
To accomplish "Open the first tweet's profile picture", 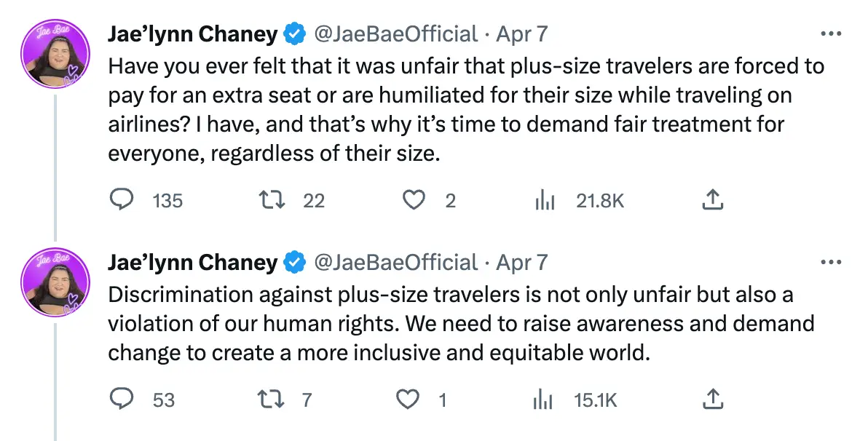I will coord(55,52).
